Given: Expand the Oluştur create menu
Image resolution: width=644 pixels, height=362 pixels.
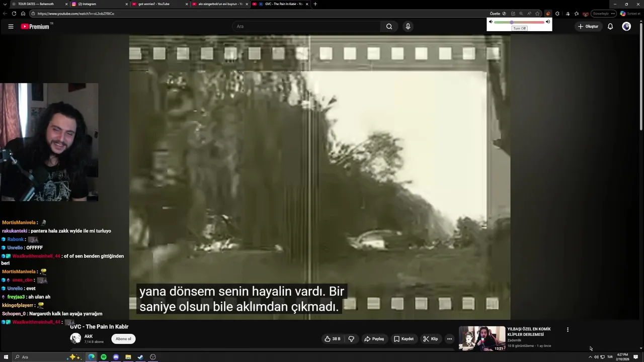Looking at the screenshot, I should click(588, 26).
